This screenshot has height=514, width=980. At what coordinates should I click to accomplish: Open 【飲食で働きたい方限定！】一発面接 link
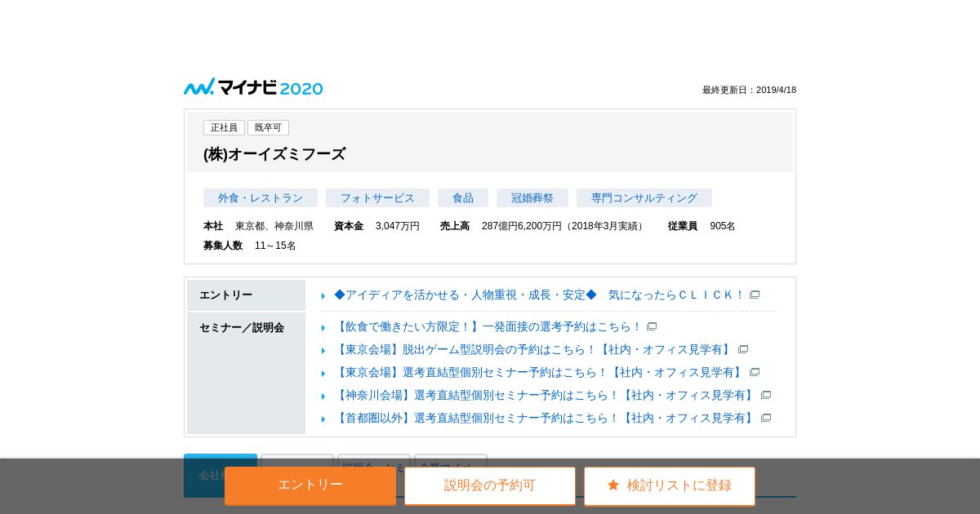[x=488, y=326]
